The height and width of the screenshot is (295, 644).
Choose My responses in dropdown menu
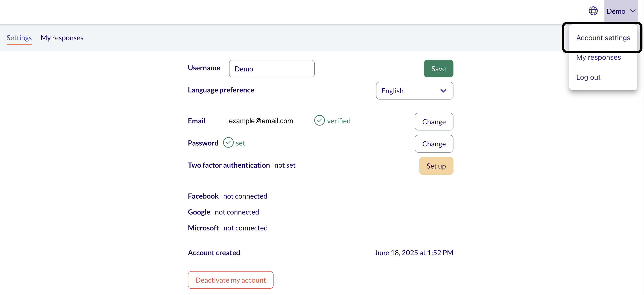pyautogui.click(x=598, y=57)
